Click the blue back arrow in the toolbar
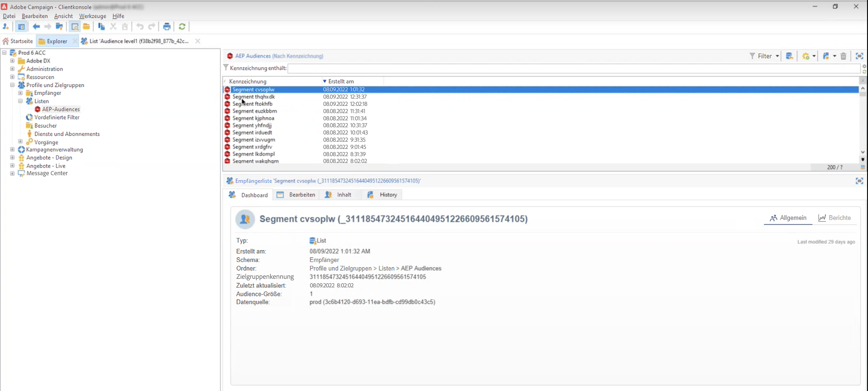 [x=36, y=27]
